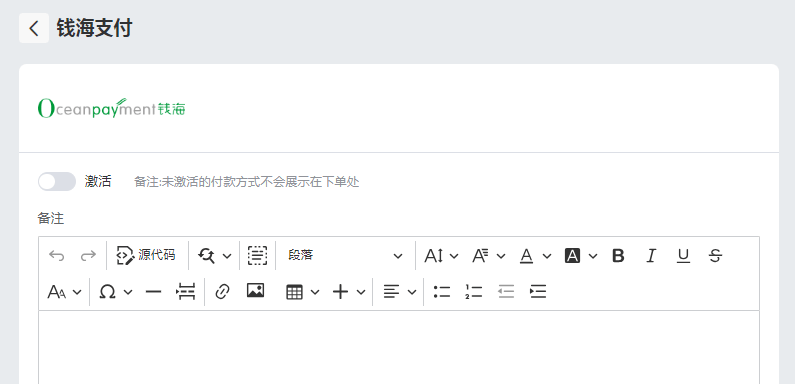Insert a hyperlink
This screenshot has height=384, width=795.
tap(223, 292)
